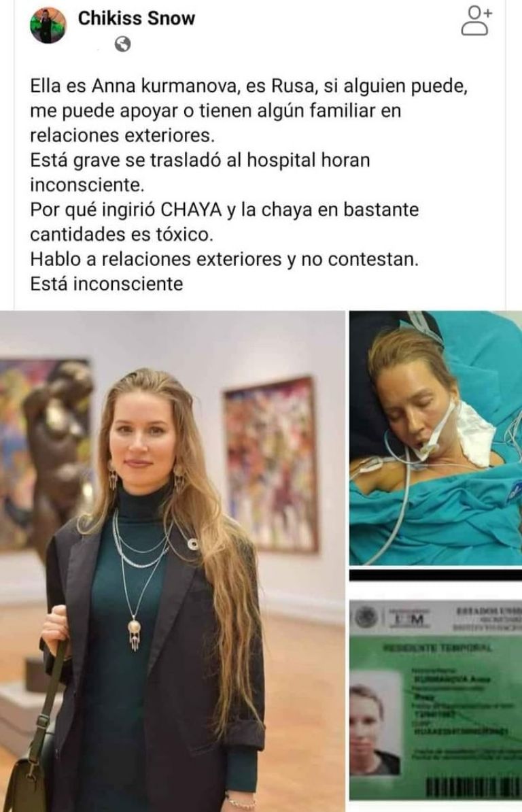Open Chikiss Snow's profile picture avatar

(x=48, y=25)
